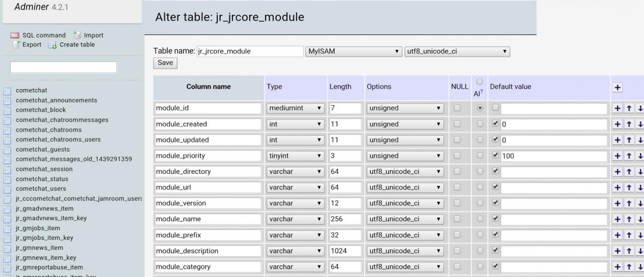Viewport: 644px width, 277px height.
Task: Add column via header plus icon
Action: tap(617, 87)
